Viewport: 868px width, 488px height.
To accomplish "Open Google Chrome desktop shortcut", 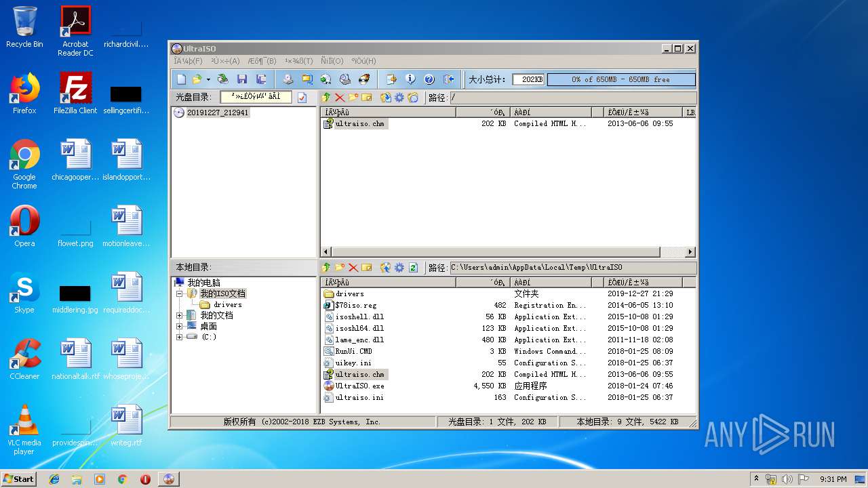I will (24, 165).
